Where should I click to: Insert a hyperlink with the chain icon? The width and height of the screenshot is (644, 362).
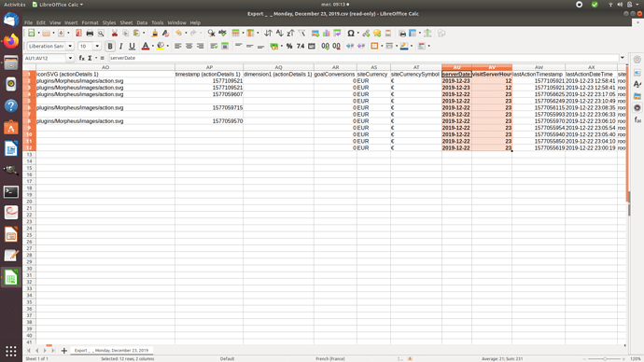point(366,34)
